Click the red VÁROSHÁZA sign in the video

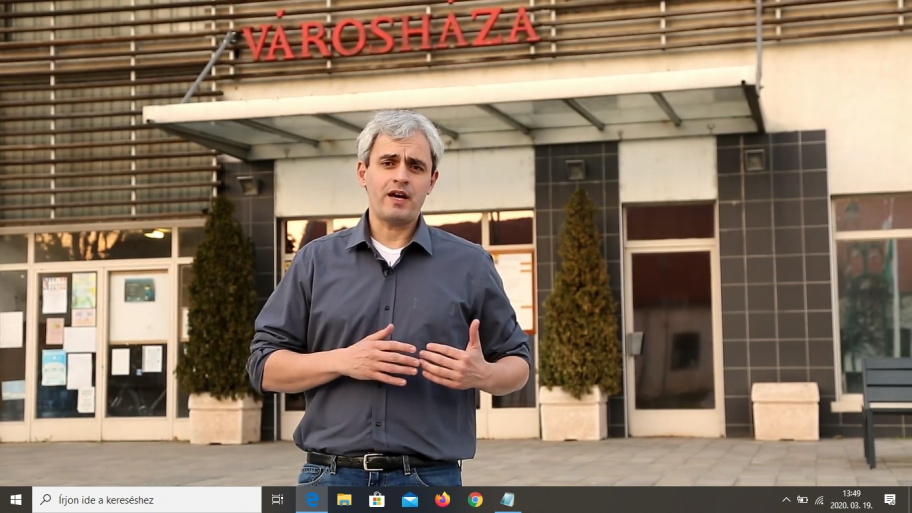pyautogui.click(x=390, y=33)
